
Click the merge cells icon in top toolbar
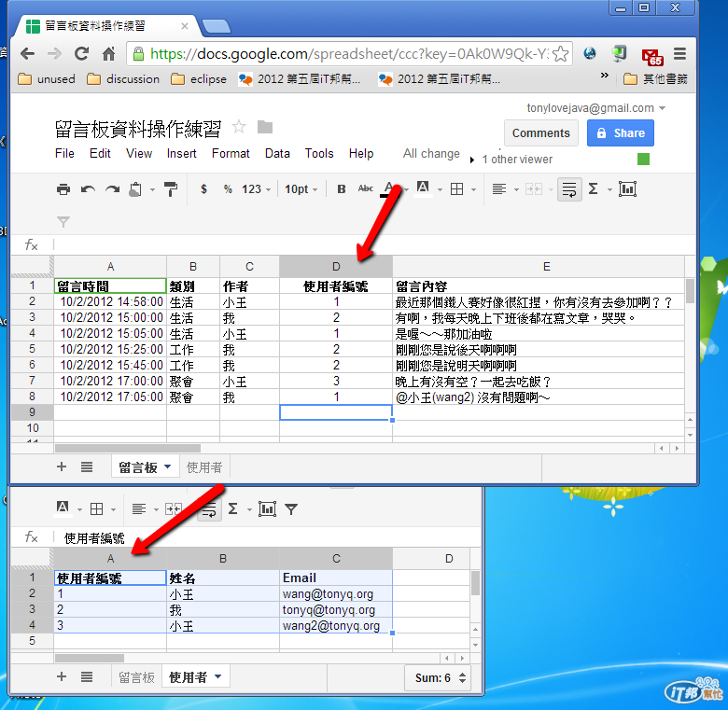534,189
